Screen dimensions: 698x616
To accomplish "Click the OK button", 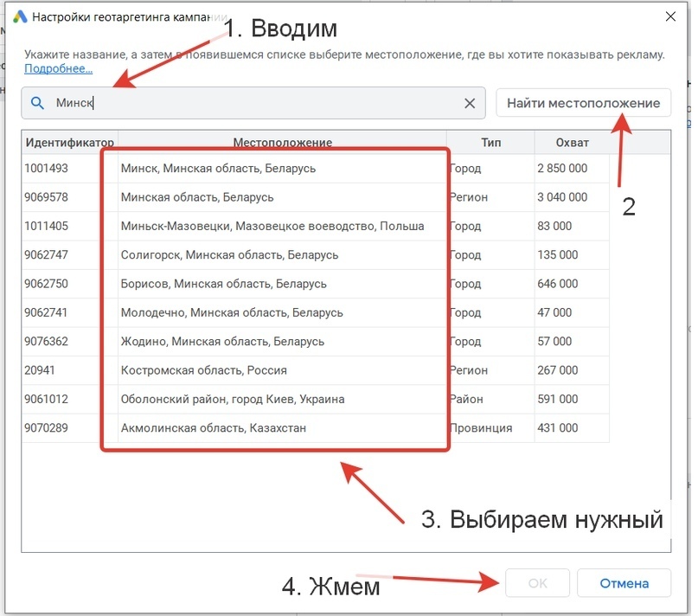I will [x=537, y=583].
